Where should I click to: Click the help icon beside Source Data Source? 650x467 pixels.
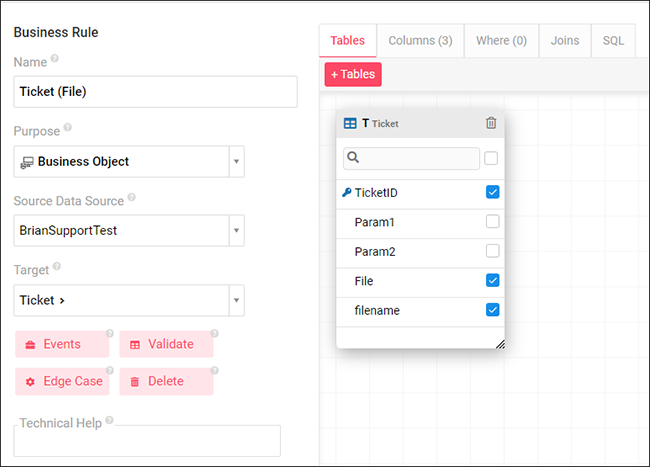click(132, 198)
